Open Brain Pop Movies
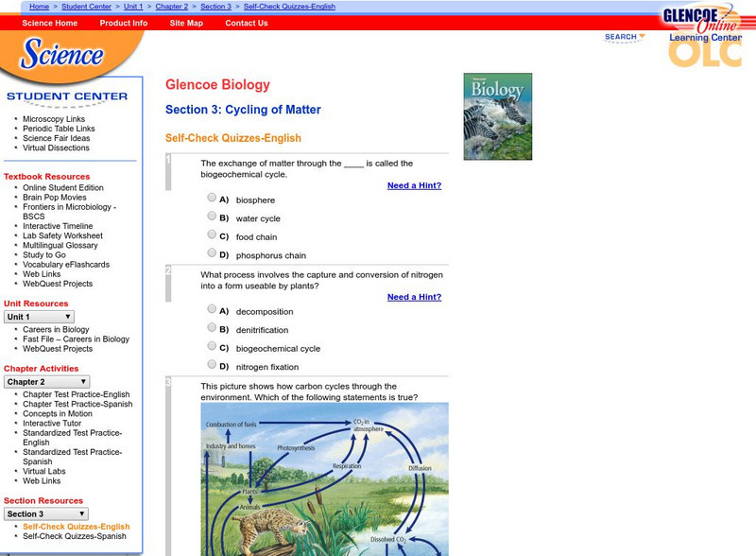756x556 pixels. click(x=55, y=197)
